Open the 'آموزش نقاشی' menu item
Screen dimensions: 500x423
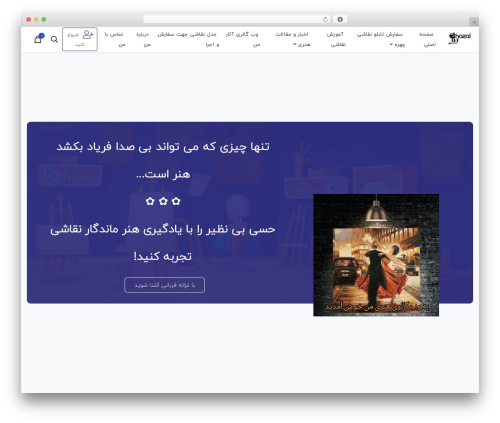[336, 39]
